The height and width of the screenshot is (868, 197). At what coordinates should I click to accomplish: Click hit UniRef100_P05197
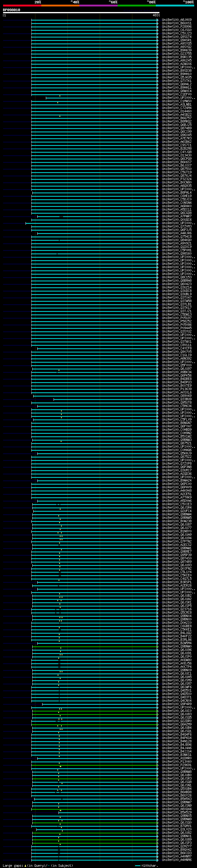click(177, 318)
